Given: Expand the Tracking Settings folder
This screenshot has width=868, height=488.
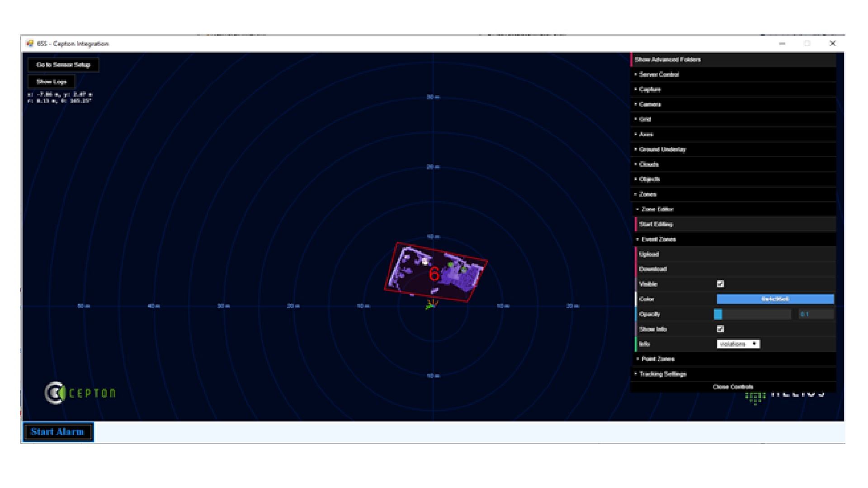Looking at the screenshot, I should pos(733,374).
